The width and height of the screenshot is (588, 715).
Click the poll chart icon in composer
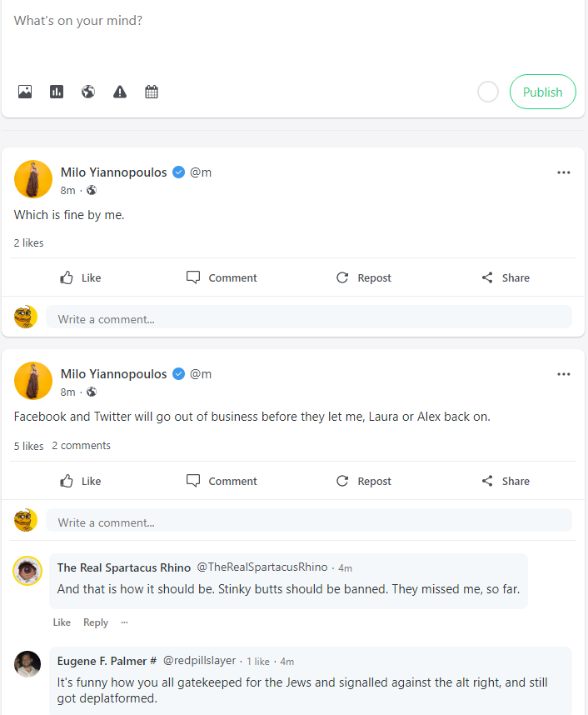(x=57, y=92)
